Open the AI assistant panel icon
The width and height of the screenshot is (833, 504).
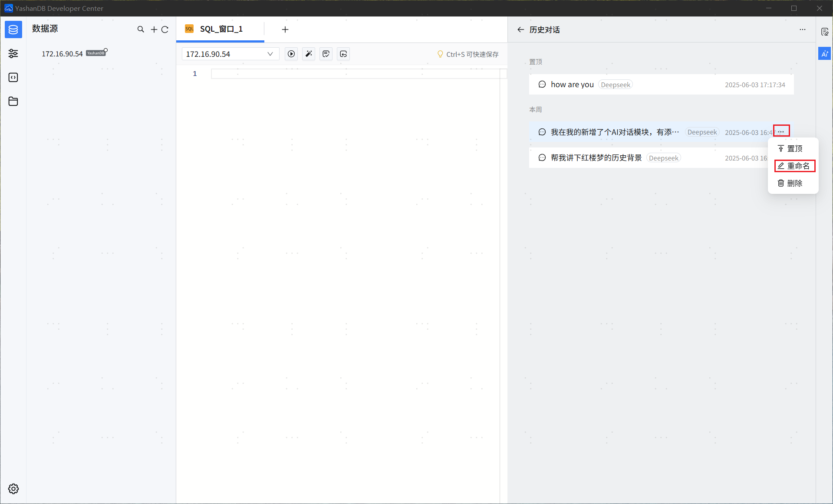824,54
